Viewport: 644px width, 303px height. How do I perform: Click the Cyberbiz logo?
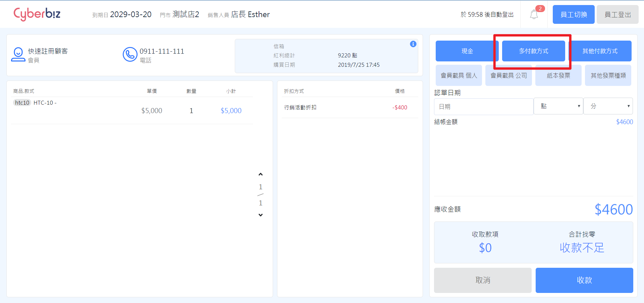[37, 14]
